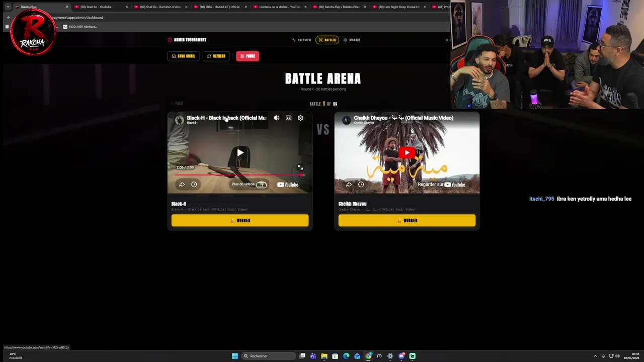644x362 pixels.
Task: Click the SYNC GMAIL button
Action: coord(183,56)
